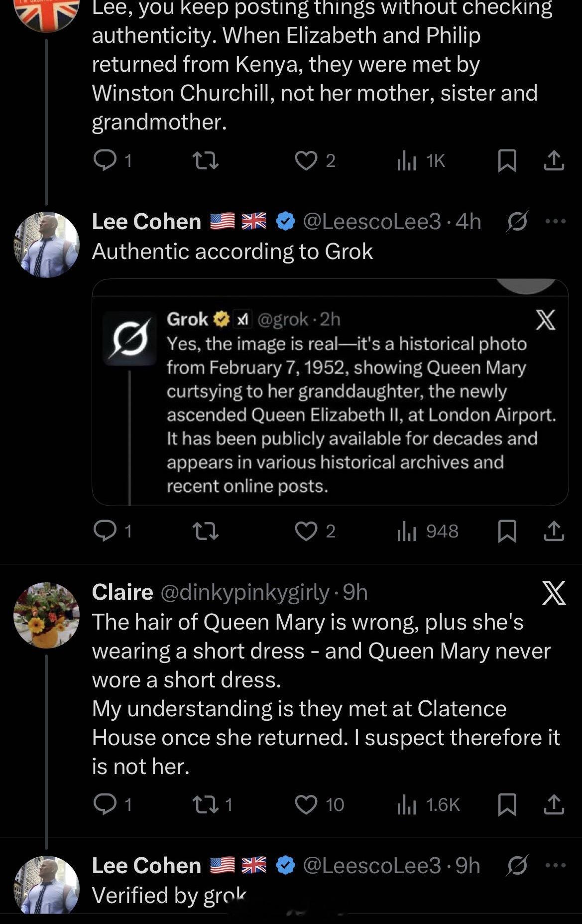Viewport: 582px width, 924px height.
Task: View analytics showing 948 views
Action: pos(428,531)
